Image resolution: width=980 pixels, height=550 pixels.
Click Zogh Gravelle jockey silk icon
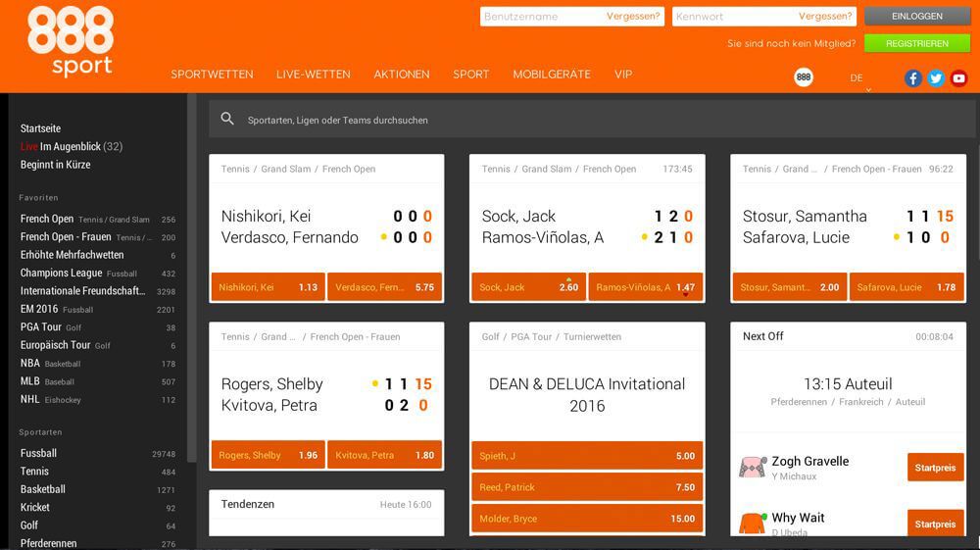click(753, 468)
